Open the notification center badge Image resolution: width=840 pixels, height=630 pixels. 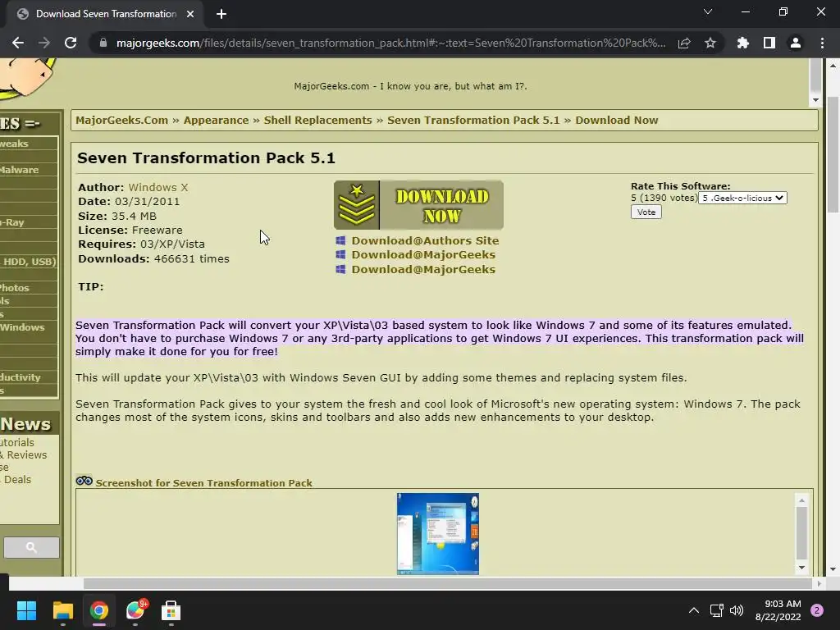pos(817,610)
